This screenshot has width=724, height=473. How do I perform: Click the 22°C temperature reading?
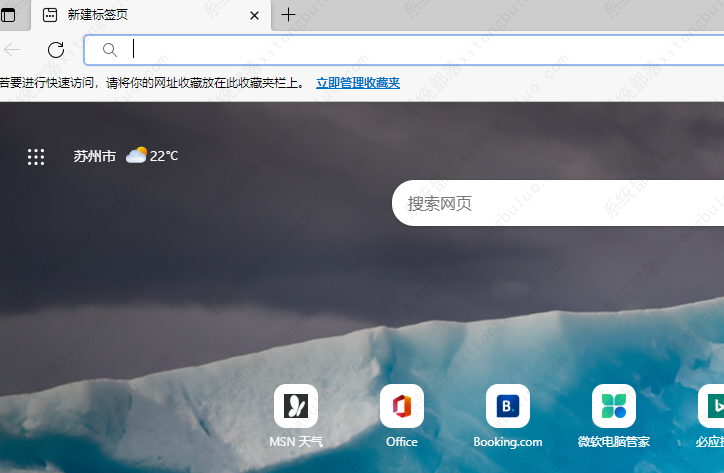pyautogui.click(x=164, y=156)
